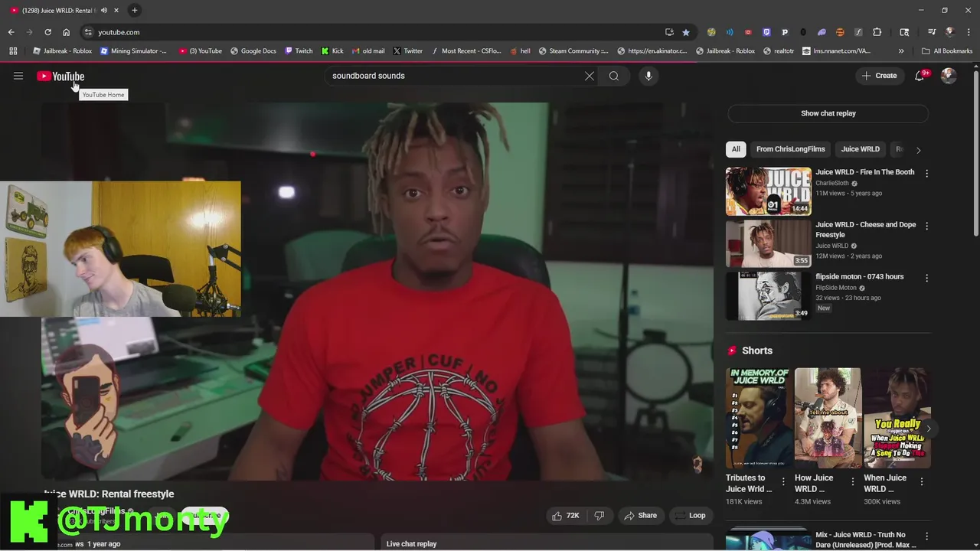Open the Twitch bookmark
This screenshot has height=551, width=980.
click(299, 51)
